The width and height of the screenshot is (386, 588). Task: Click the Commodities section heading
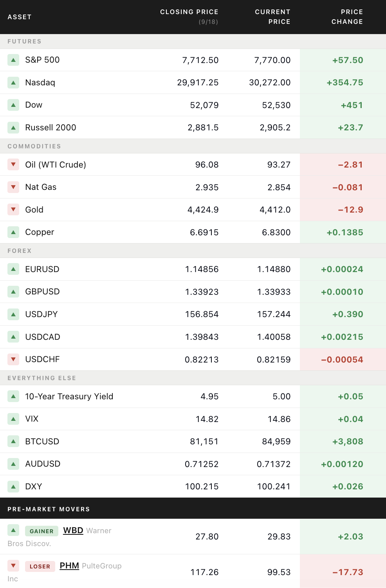[34, 146]
